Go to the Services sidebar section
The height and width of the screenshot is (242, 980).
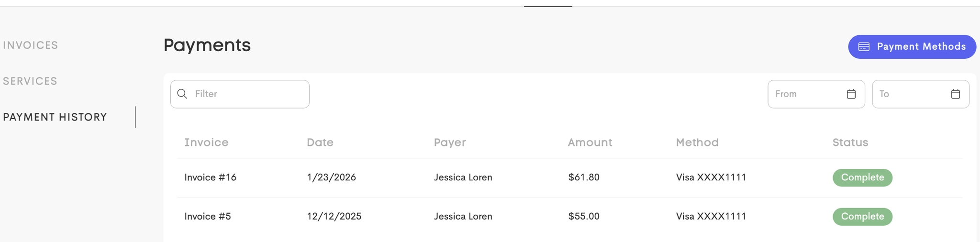pyautogui.click(x=30, y=81)
